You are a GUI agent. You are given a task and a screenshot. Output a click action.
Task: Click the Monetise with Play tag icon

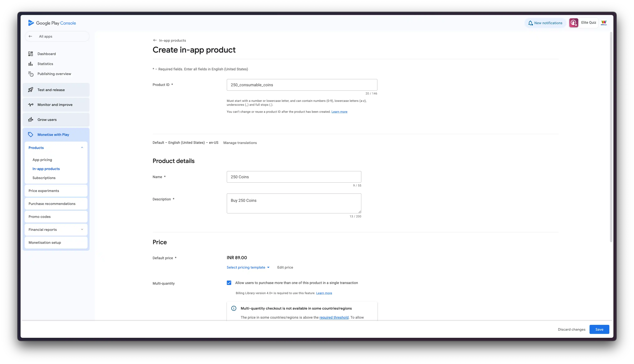pos(31,134)
